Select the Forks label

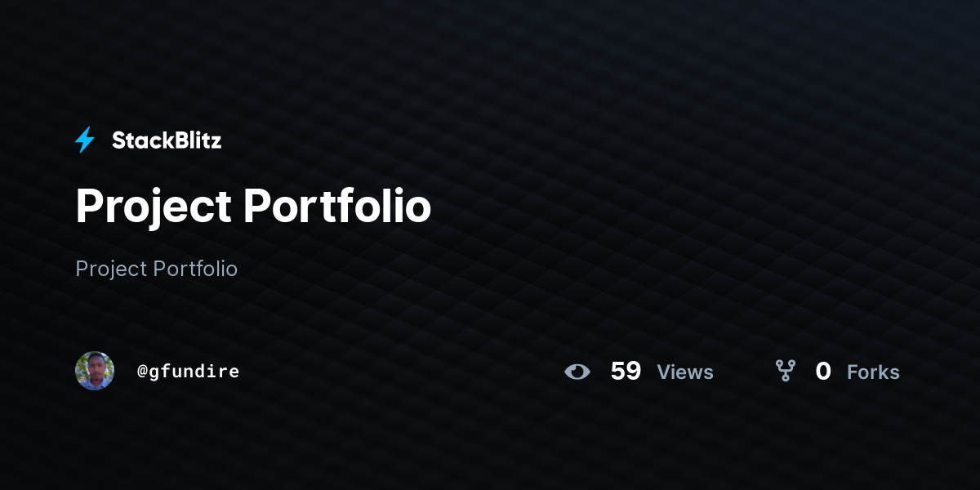pyautogui.click(x=873, y=372)
